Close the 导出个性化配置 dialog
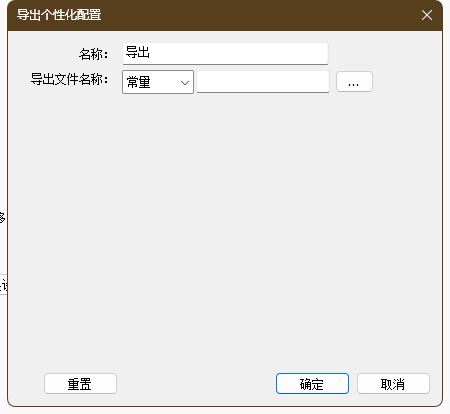This screenshot has height=414, width=450. 427,15
